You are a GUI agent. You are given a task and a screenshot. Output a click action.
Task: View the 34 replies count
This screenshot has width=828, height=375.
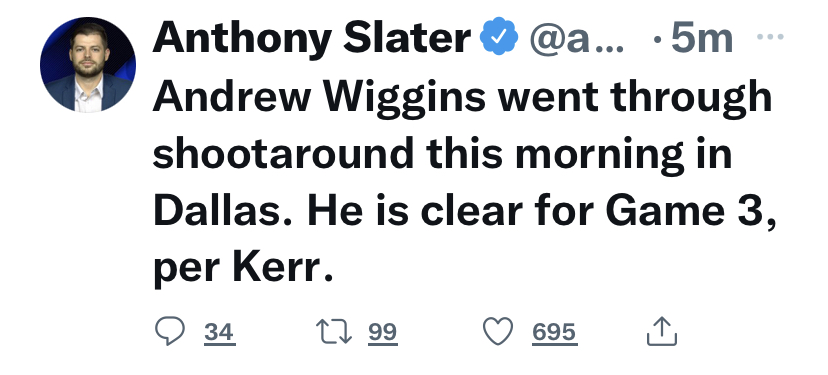[x=219, y=333]
